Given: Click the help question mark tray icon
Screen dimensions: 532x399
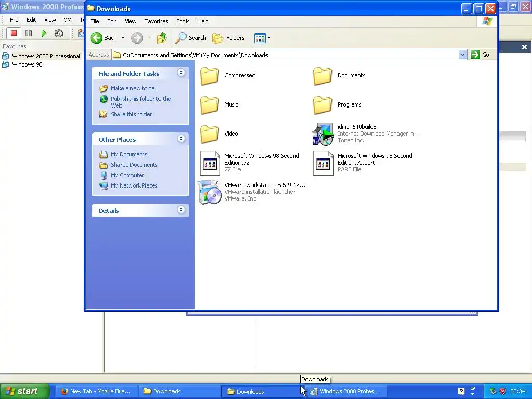Looking at the screenshot, I should (x=461, y=391).
